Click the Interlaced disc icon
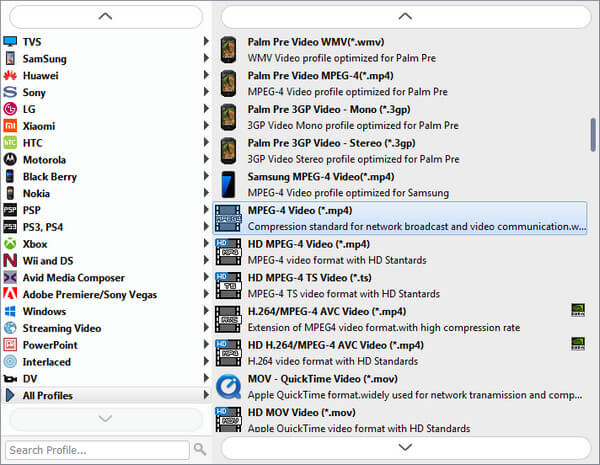 click(x=10, y=362)
